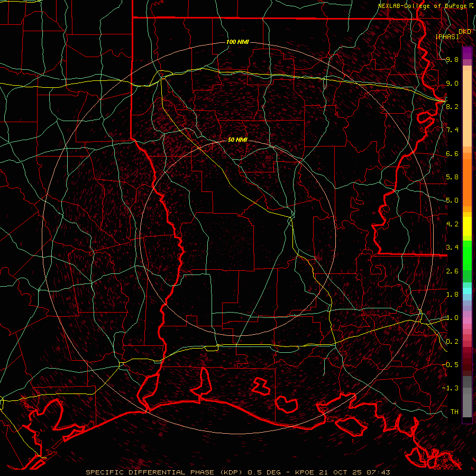Click the 1.8 value on color scale
Viewport: 476px width, 476px height.
coord(452,295)
